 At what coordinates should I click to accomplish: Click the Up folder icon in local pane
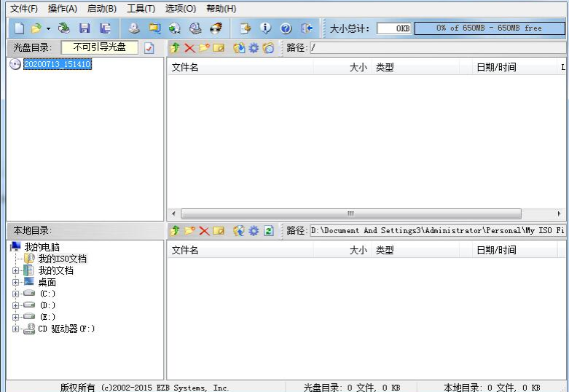point(175,230)
